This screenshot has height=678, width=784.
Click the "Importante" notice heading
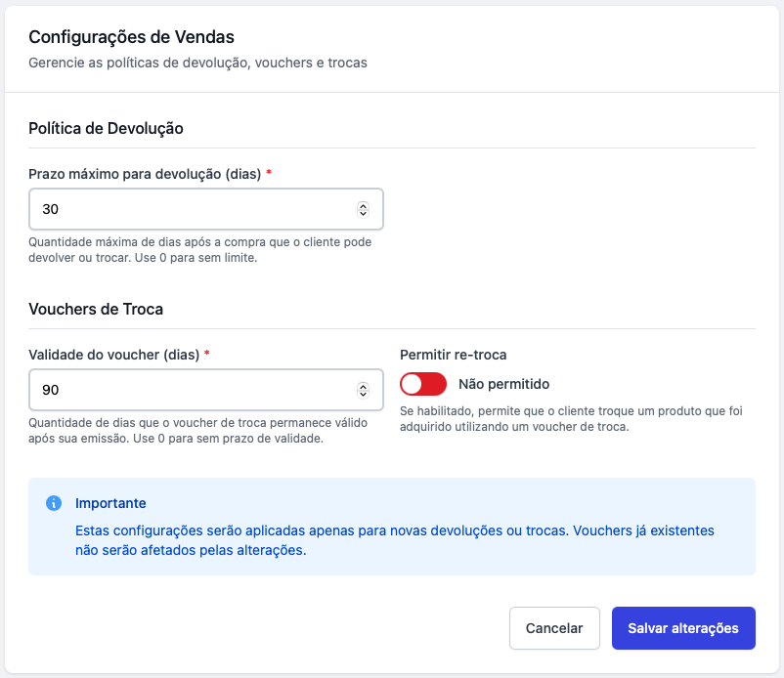110,503
